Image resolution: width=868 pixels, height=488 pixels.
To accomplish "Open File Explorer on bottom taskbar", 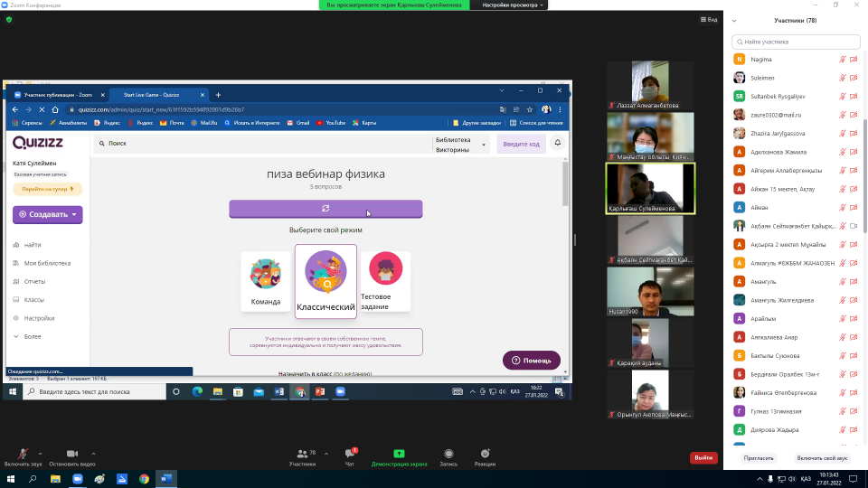I will [x=55, y=479].
